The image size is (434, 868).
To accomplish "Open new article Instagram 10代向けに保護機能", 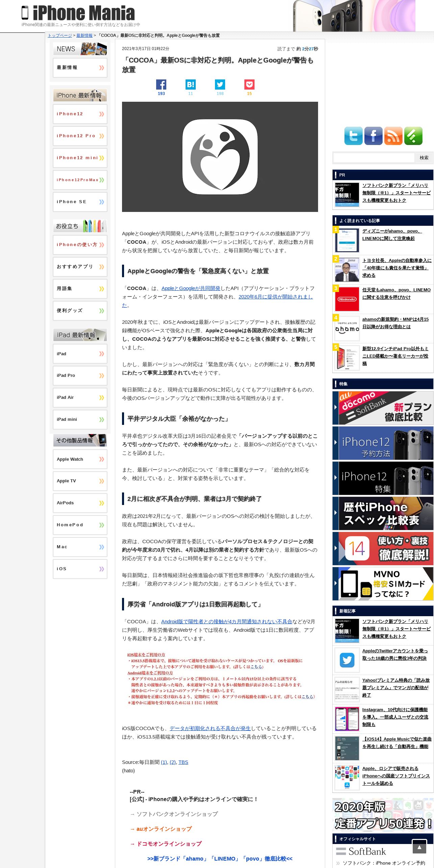I will click(x=395, y=717).
